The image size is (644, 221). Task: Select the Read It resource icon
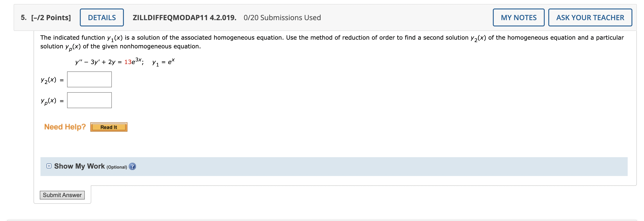[x=109, y=127]
